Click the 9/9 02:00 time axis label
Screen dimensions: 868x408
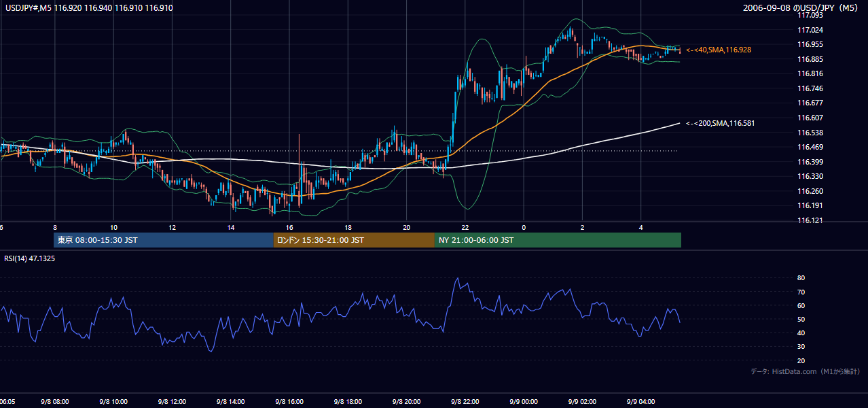(x=583, y=401)
